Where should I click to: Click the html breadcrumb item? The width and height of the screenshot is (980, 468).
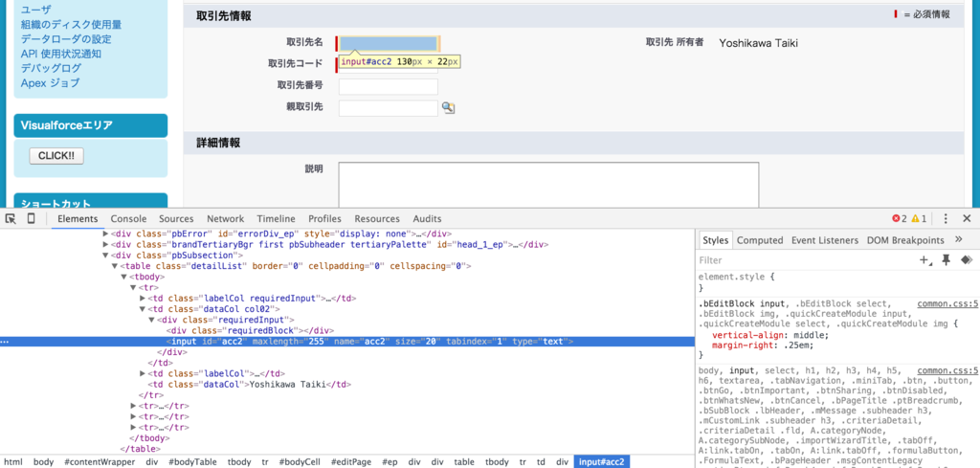[x=12, y=461]
